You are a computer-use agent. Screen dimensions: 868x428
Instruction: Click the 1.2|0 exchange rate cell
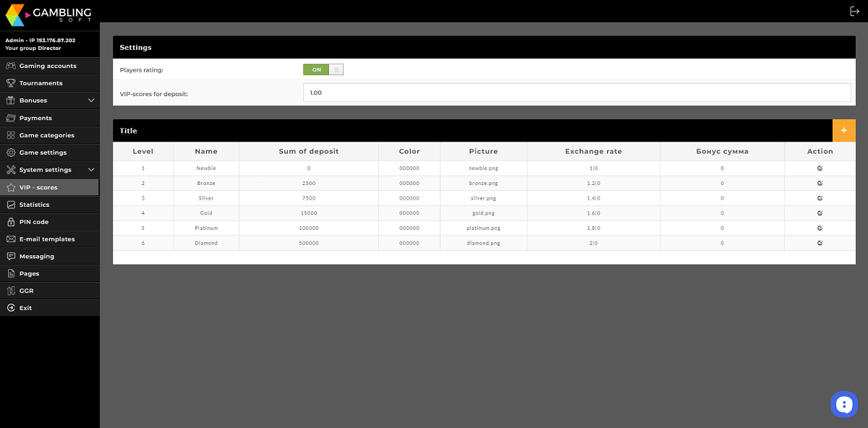pyautogui.click(x=593, y=183)
